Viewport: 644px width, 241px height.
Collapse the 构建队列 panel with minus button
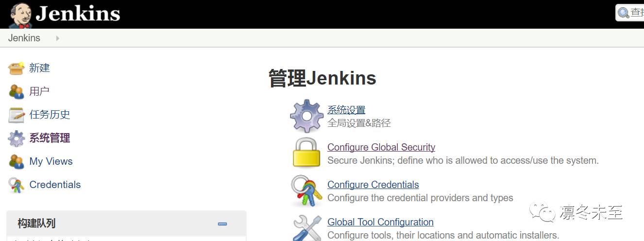point(222,224)
